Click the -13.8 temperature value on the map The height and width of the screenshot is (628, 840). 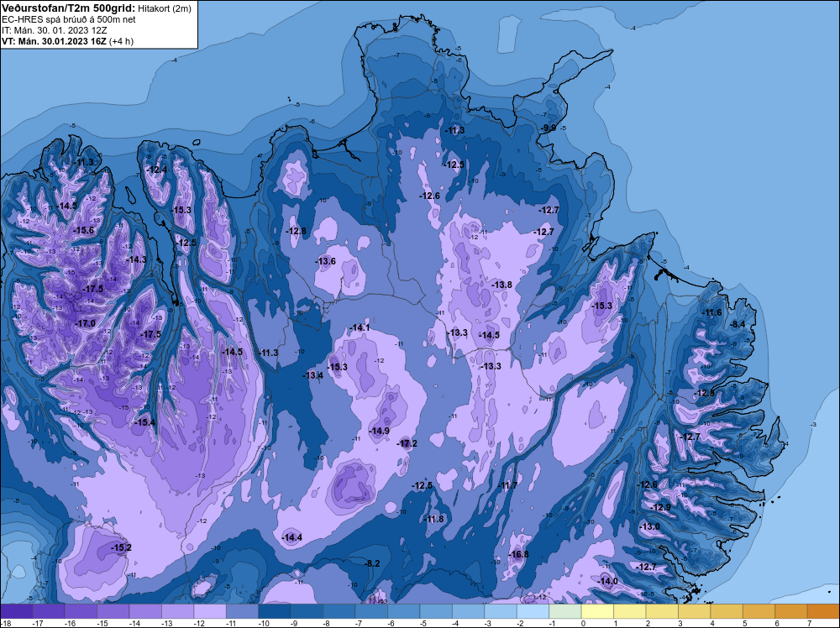pyautogui.click(x=502, y=285)
